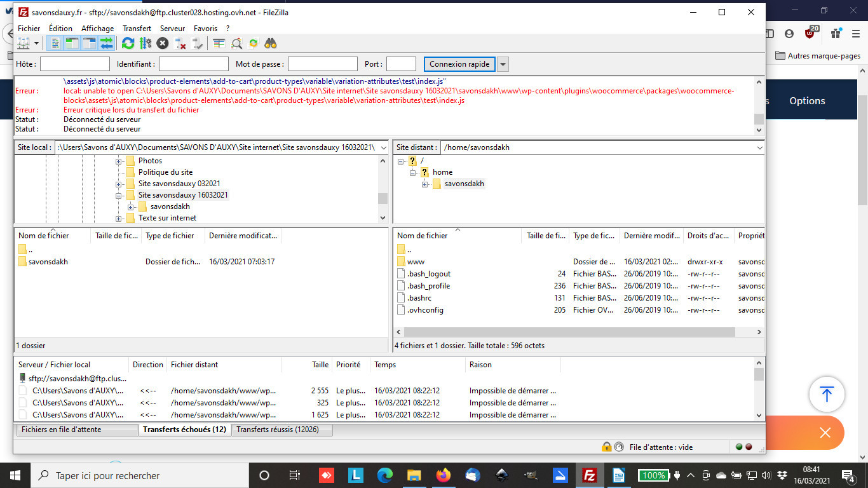Open the Transfert menu
The width and height of the screenshot is (868, 488).
pyautogui.click(x=137, y=29)
